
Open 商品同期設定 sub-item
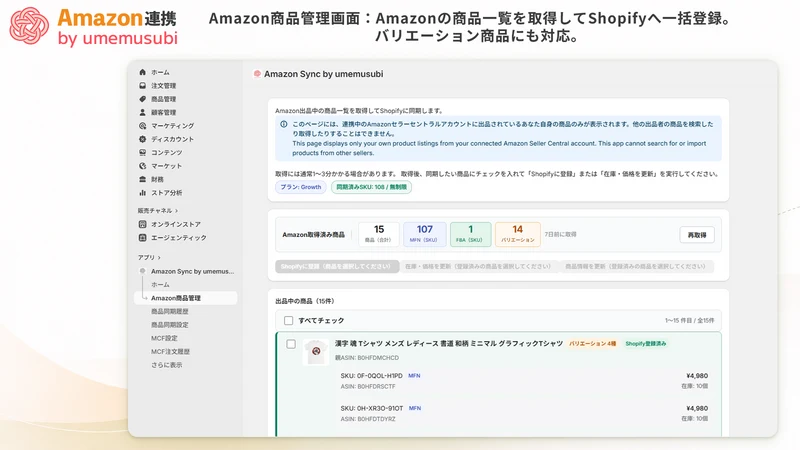click(x=169, y=324)
